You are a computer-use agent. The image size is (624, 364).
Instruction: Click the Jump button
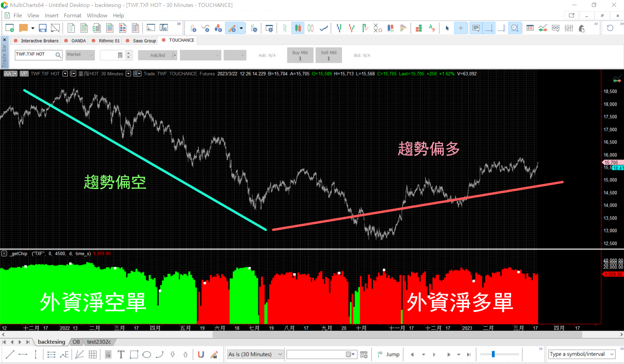click(x=389, y=354)
